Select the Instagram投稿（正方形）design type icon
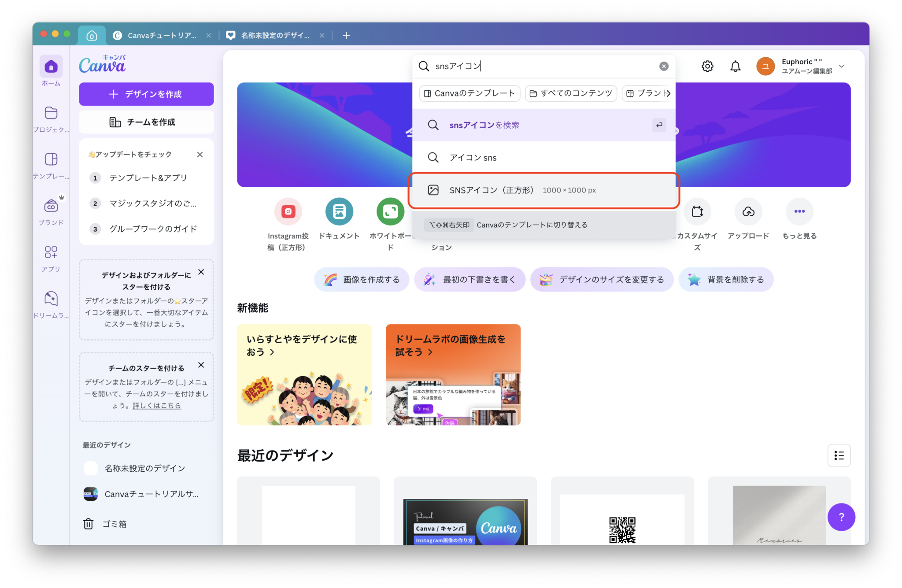Viewport: 902px width, 588px height. [x=288, y=211]
